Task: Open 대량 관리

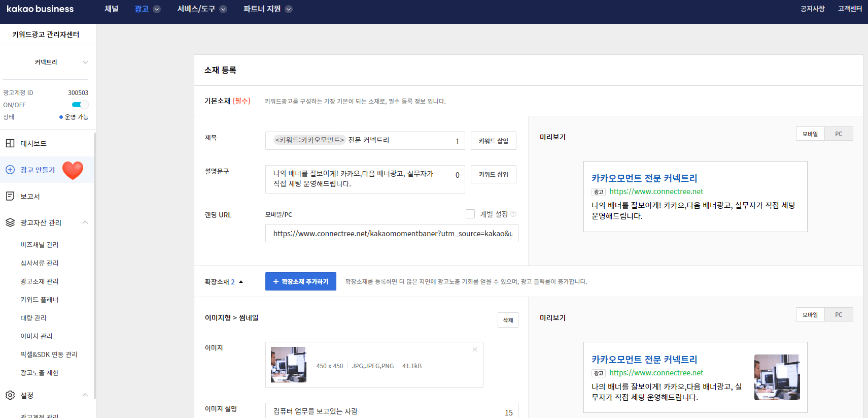Action: pos(33,318)
